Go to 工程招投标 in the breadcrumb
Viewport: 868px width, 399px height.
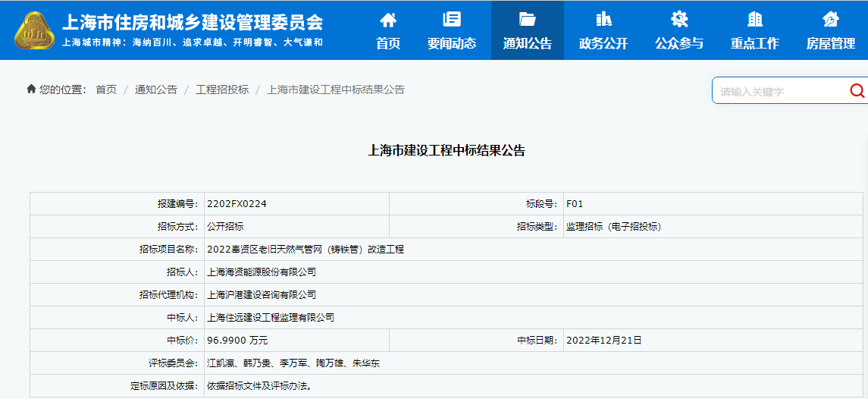point(222,90)
